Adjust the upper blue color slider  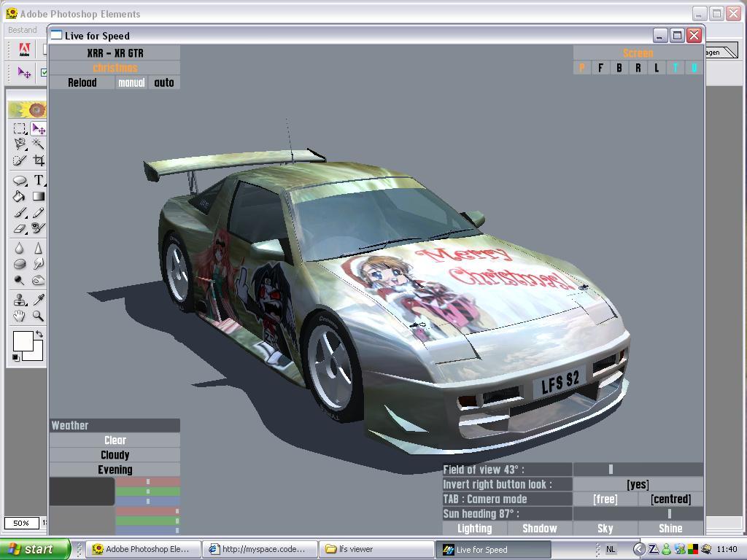click(147, 501)
